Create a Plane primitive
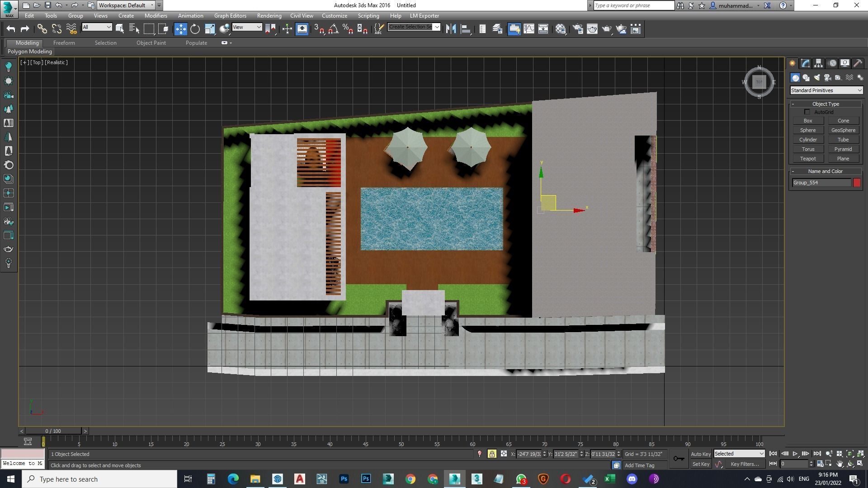 843,159
